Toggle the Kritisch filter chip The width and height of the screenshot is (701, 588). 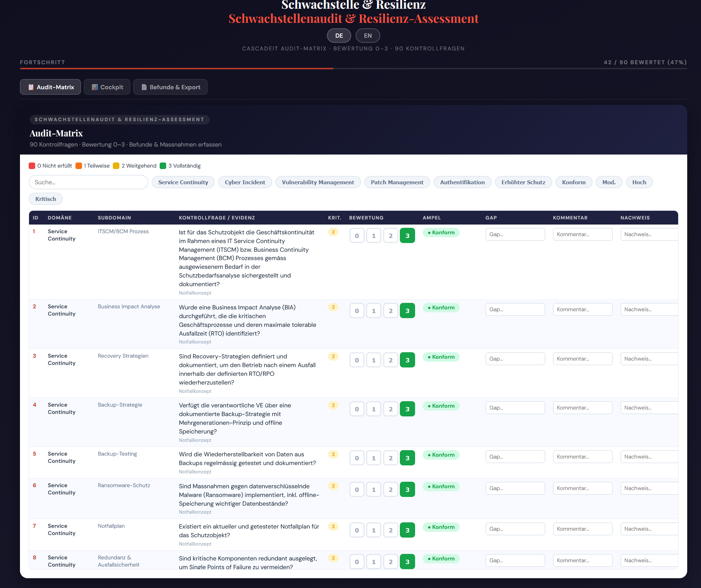coord(46,199)
